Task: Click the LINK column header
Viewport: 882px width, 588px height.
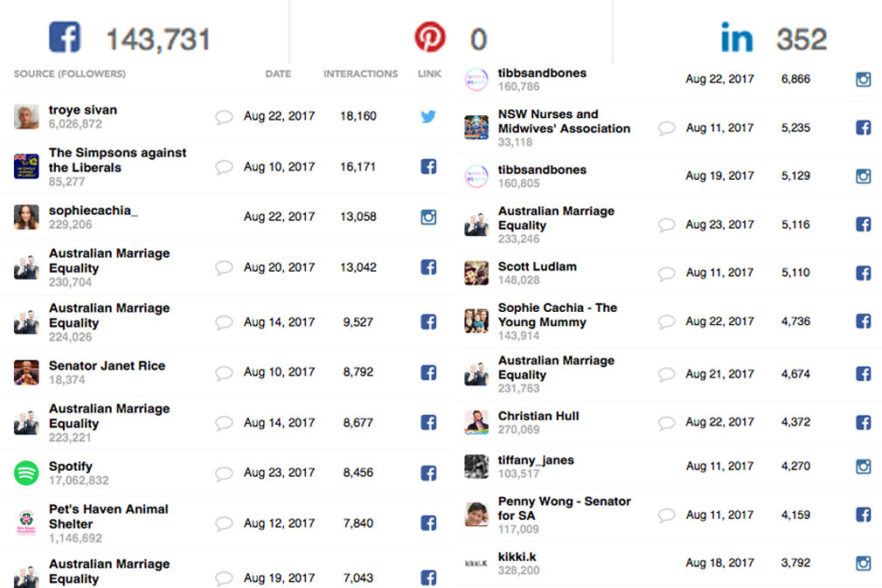Action: 430,73
